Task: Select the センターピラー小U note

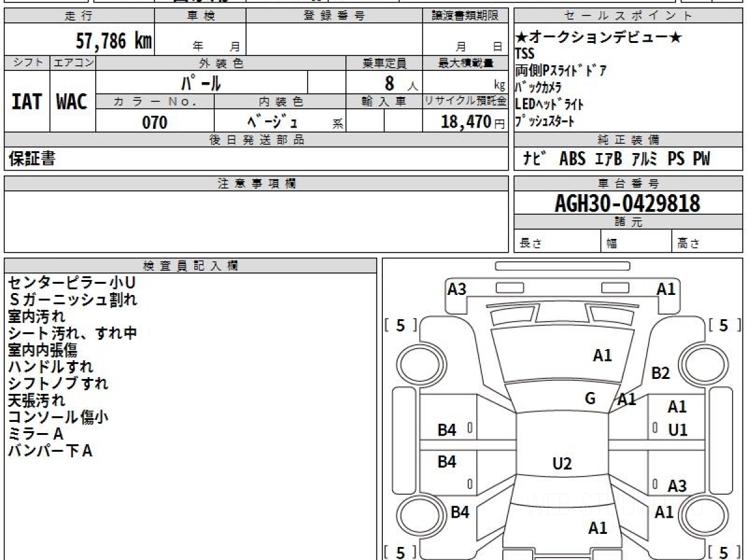Action: [72, 282]
